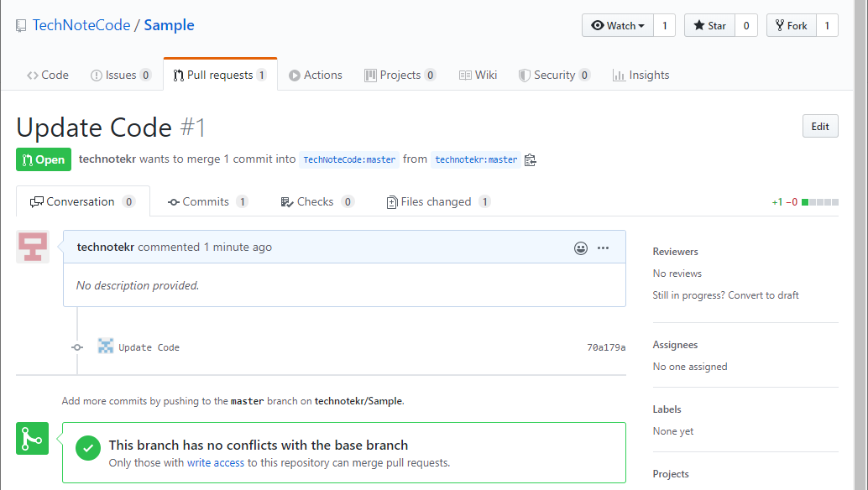This screenshot has width=868, height=490.
Task: Open the Projects sidebar section
Action: pyautogui.click(x=671, y=474)
